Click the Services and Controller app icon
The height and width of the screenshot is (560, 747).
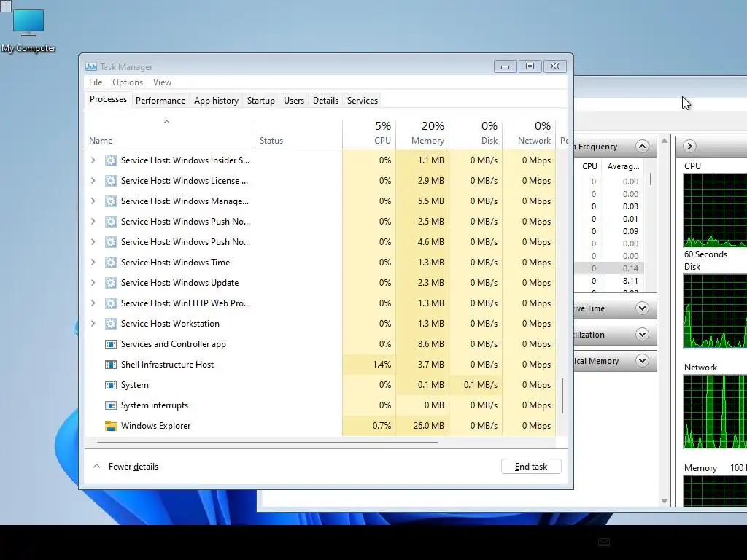click(x=111, y=344)
